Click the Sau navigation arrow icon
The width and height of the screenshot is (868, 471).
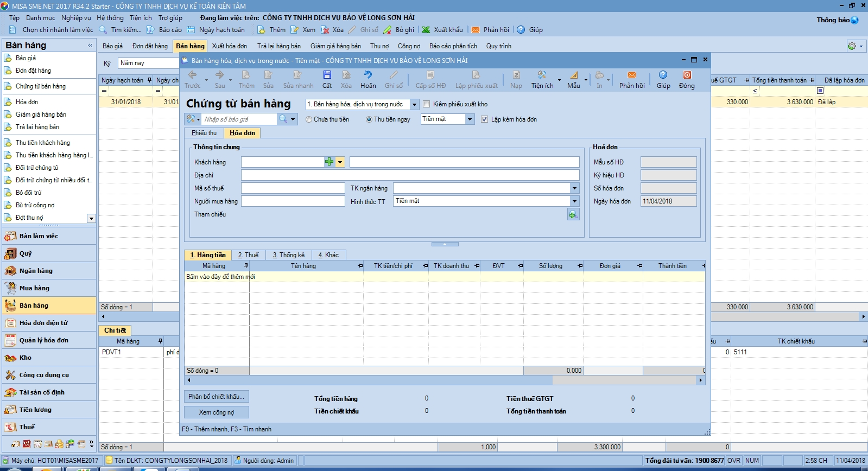click(x=219, y=75)
